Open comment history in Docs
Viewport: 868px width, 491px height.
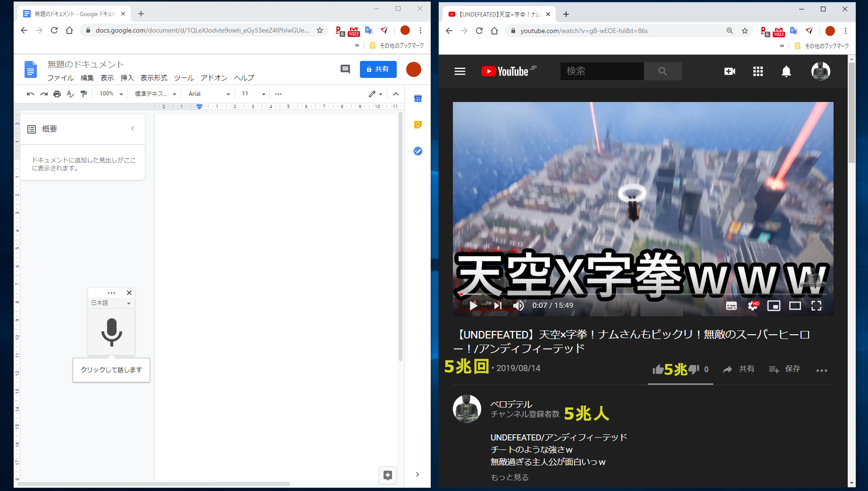(345, 69)
